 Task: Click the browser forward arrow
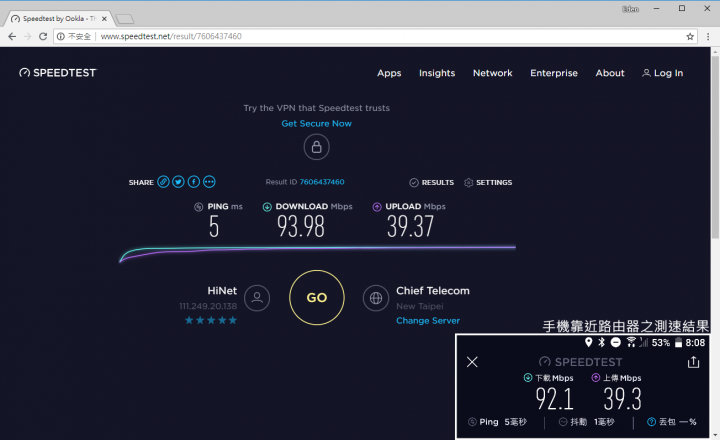click(x=28, y=36)
